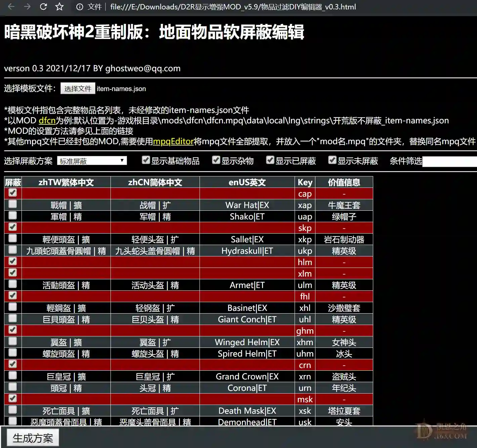Click the browser address bar

[x=235, y=7]
